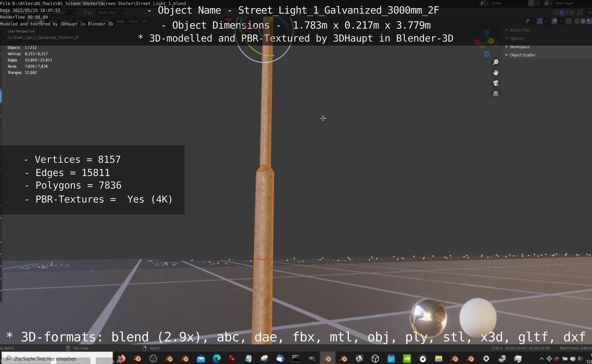Open the Scene selector dropdown

(x=484, y=3)
